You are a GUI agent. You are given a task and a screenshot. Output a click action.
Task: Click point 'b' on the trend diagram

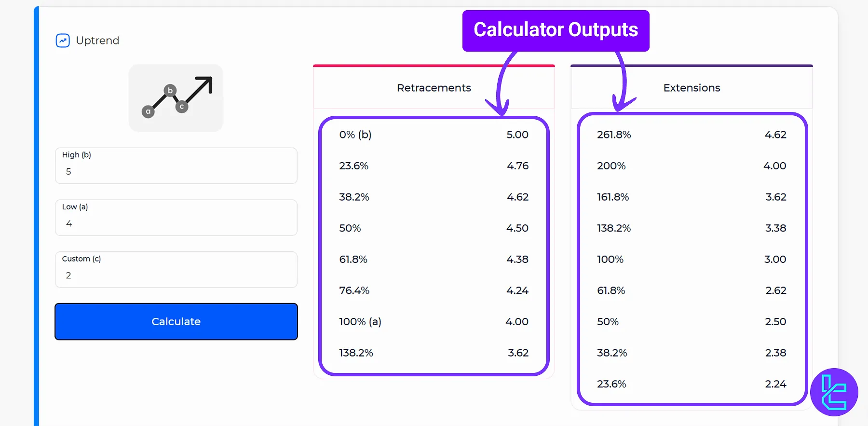(170, 91)
